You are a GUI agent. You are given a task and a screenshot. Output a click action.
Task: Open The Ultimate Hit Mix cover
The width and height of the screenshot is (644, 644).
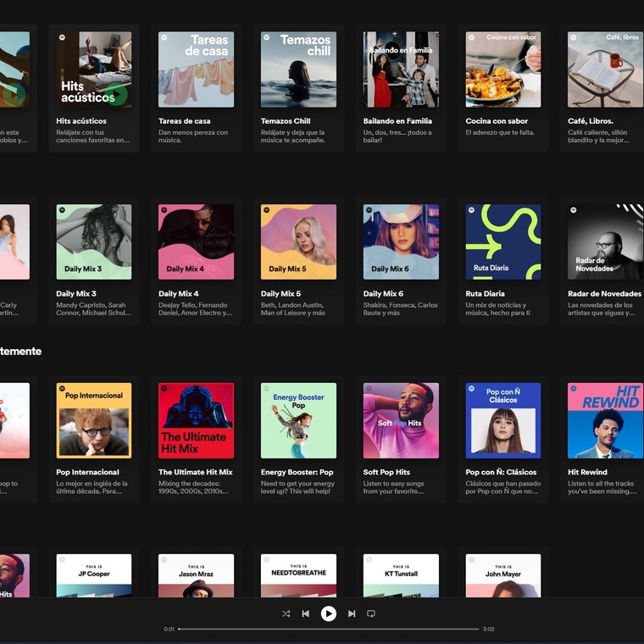coord(196,420)
